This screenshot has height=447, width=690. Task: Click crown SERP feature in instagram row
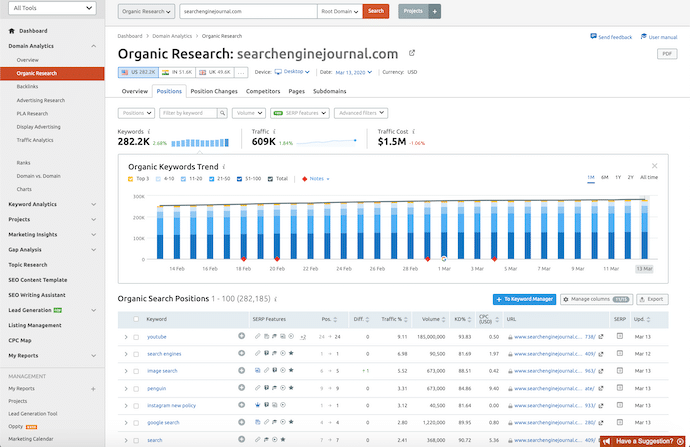(x=257, y=405)
